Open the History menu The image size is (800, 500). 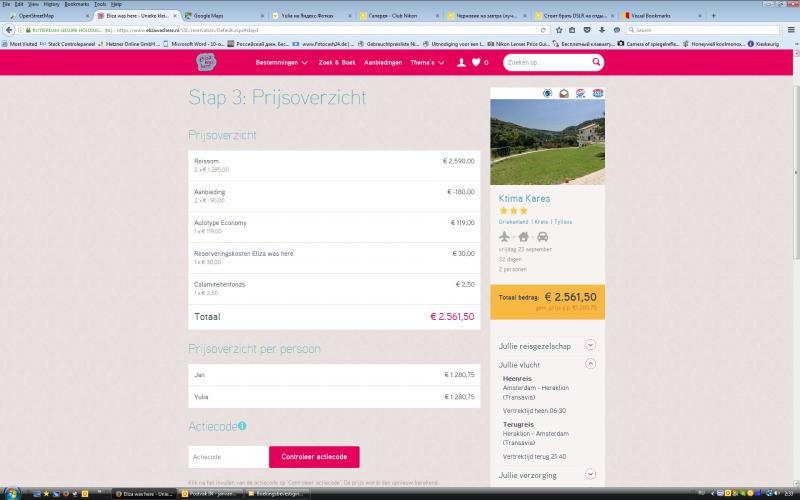52,4
